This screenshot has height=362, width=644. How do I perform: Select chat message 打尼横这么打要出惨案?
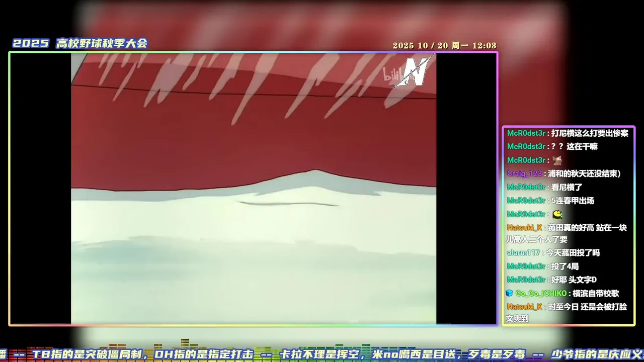pos(590,133)
